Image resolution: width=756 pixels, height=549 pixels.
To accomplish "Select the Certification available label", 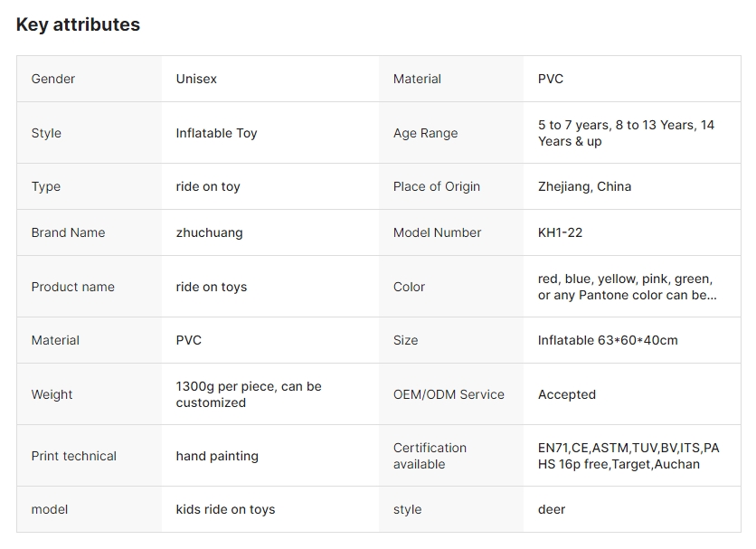I will (x=430, y=456).
